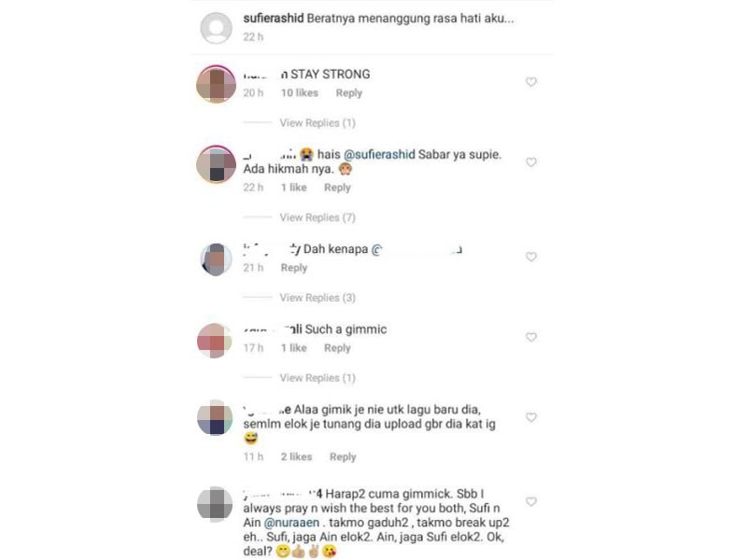Like the Dah kenapa comment
This screenshot has width=747, height=560.
click(530, 257)
